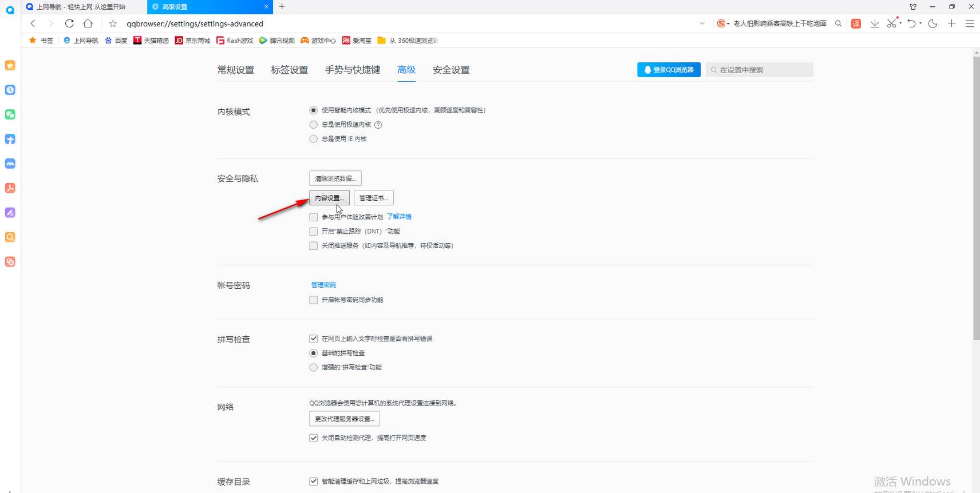Open the downloads icon in toolbar
Viewport: 980px width, 493px height.
(875, 23)
